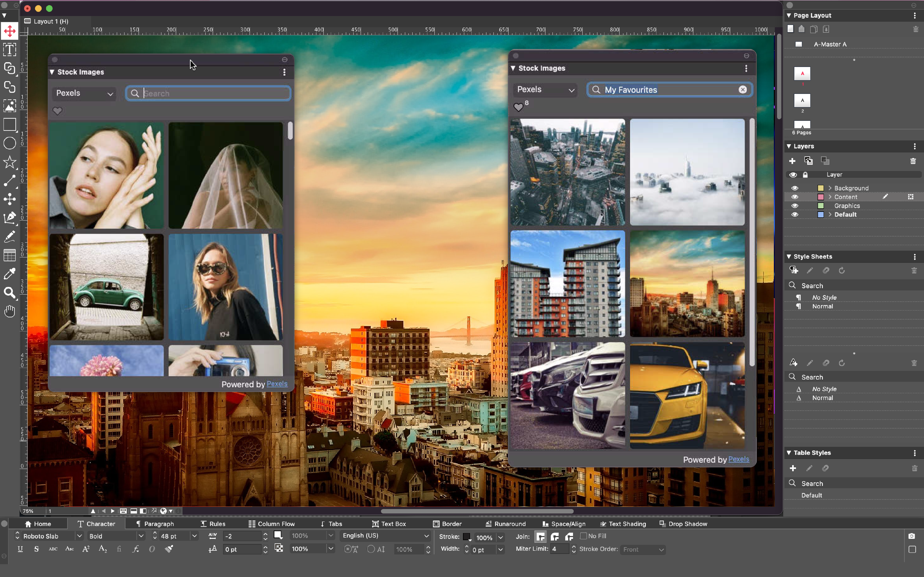Hide the Background layer

795,188
